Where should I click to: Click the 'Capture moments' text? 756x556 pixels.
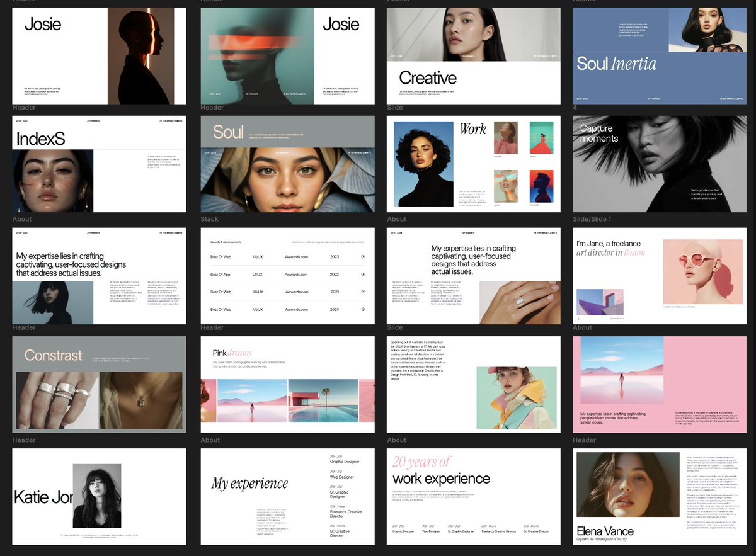coord(599,133)
